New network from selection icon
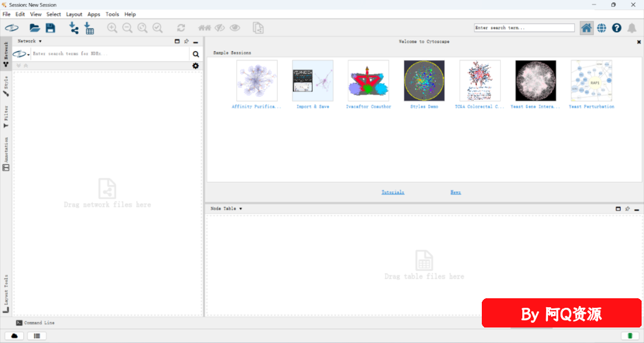Viewport: 644px width, 343px height. pos(258,28)
